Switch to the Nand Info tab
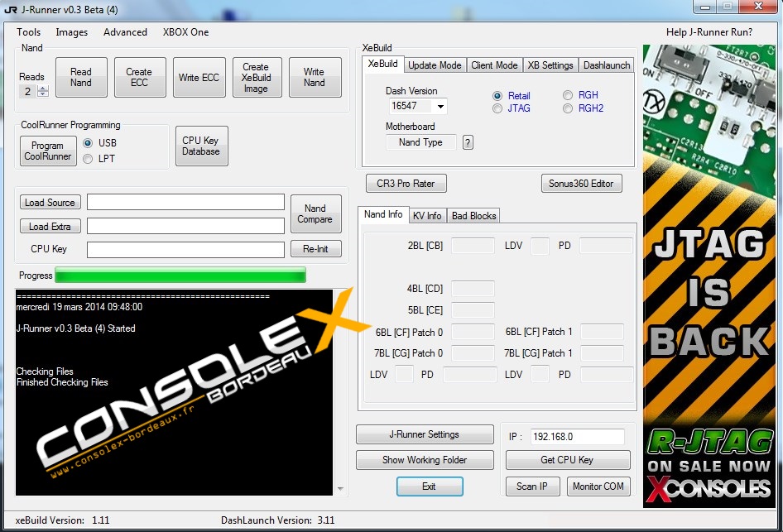 click(x=383, y=214)
